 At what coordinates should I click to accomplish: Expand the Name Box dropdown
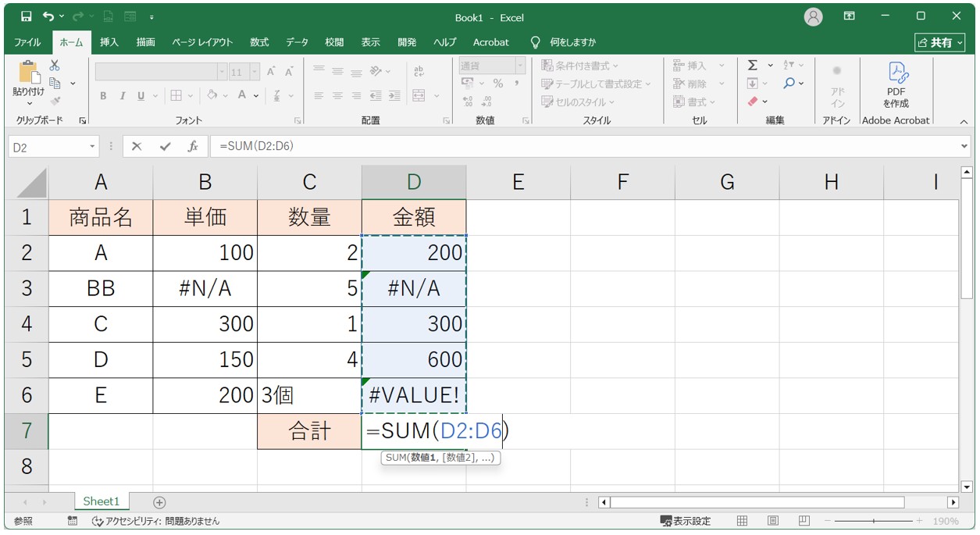(93, 147)
